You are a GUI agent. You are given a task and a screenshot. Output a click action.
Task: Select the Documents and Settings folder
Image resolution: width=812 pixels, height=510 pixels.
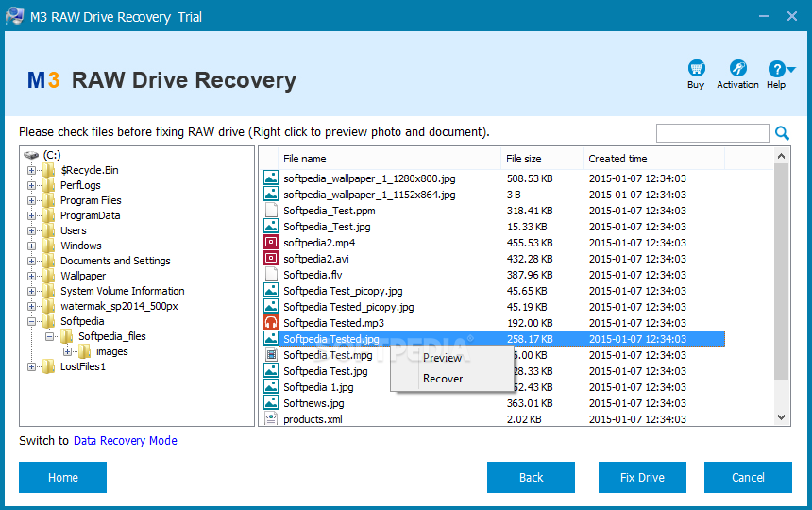click(115, 261)
